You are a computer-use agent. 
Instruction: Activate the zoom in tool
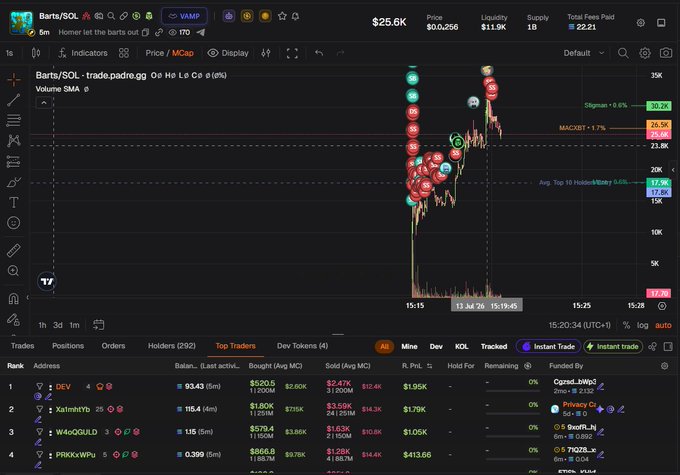coord(13,271)
